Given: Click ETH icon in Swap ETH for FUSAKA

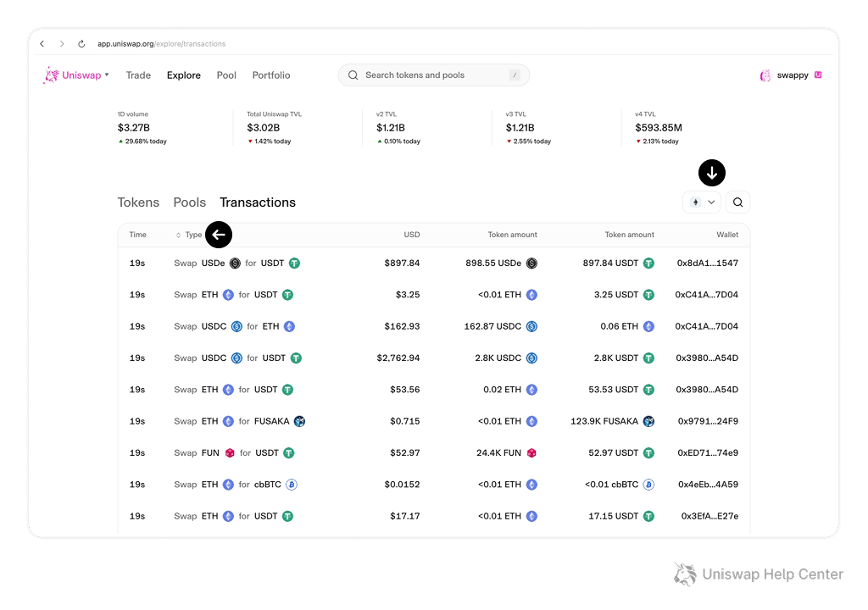Looking at the screenshot, I should click(x=228, y=421).
